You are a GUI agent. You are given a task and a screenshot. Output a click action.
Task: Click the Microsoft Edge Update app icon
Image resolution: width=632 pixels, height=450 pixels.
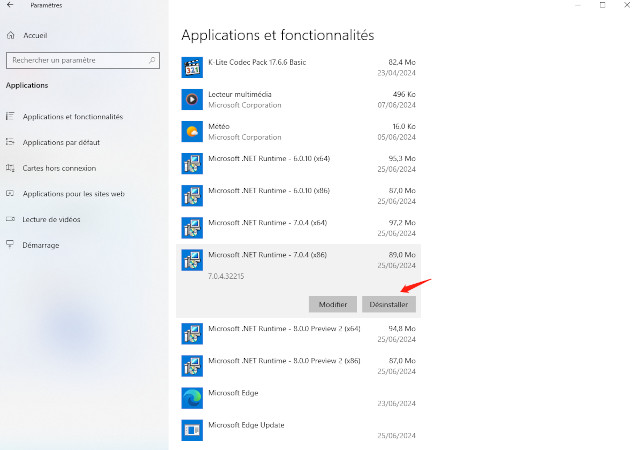click(x=192, y=430)
